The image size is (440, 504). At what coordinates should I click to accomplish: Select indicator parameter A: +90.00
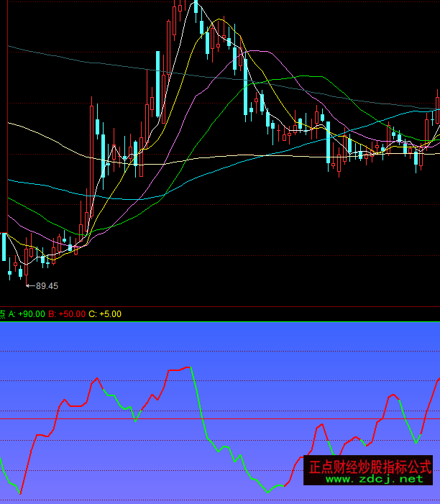coord(27,314)
